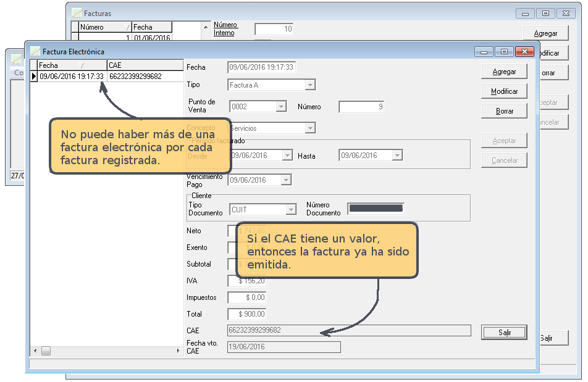
Task: Click Agregar in the Facturas window
Action: tap(545, 33)
